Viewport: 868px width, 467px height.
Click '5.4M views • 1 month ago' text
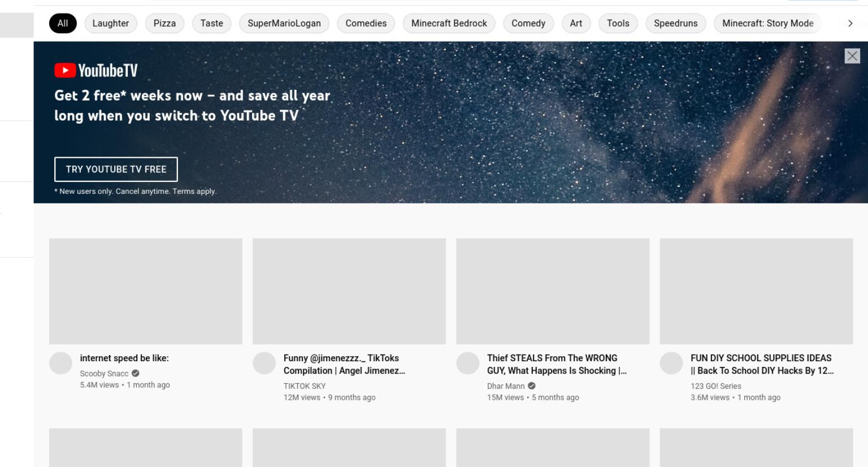pos(125,384)
